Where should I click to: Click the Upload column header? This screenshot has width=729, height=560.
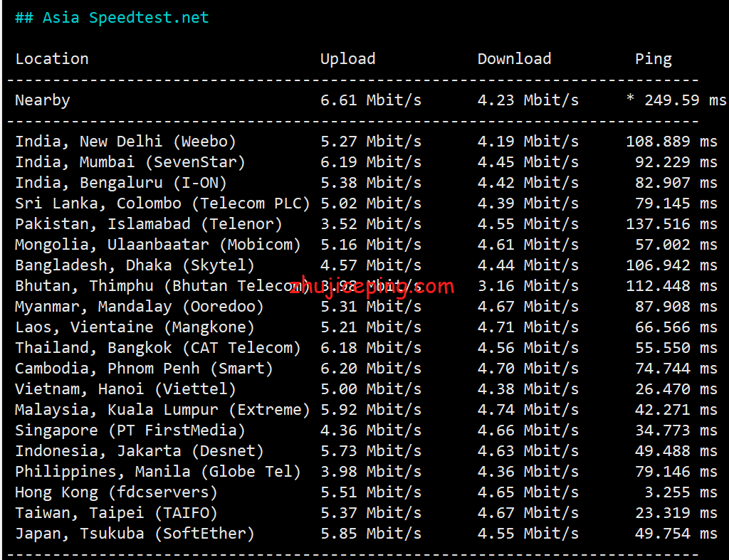[347, 59]
